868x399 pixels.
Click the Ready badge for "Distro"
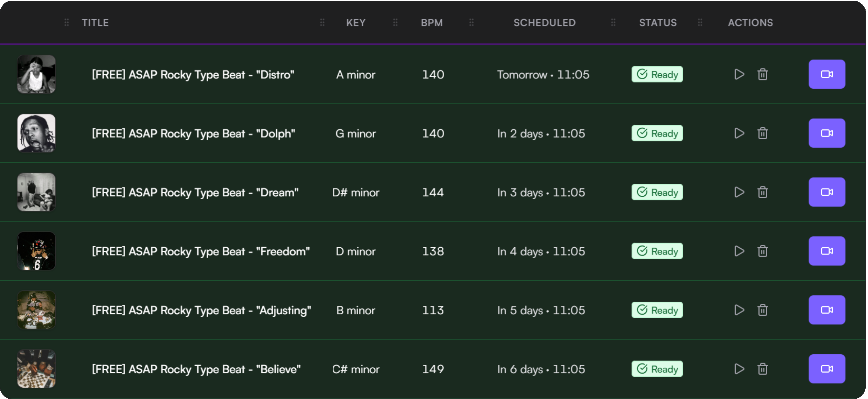click(657, 74)
